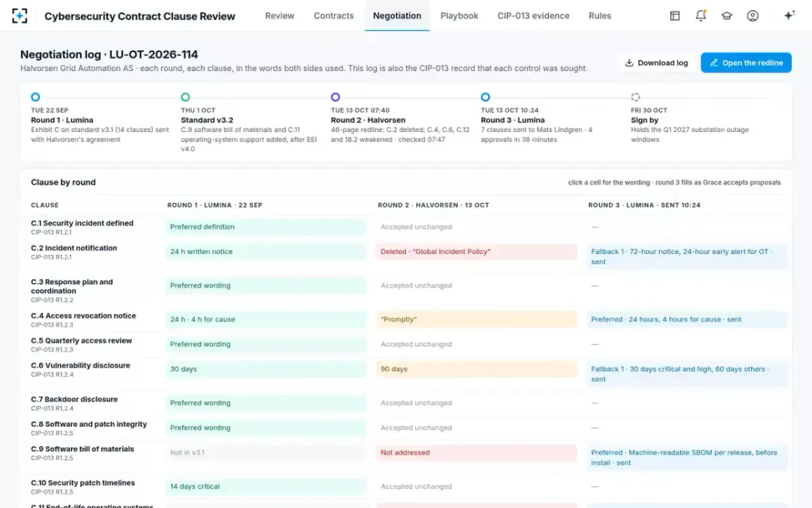Switch to the Contracts tab
The image size is (812, 508).
[334, 16]
